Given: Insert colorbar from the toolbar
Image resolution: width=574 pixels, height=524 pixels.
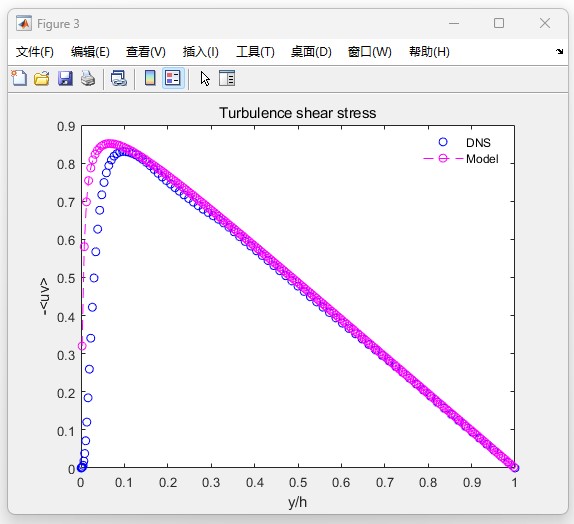Looking at the screenshot, I should pyautogui.click(x=150, y=78).
